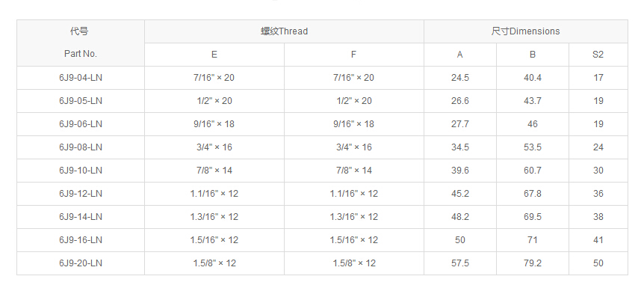Image resolution: width=644 pixels, height=291 pixels.
Task: Click the F thread column header
Action: tap(354, 55)
